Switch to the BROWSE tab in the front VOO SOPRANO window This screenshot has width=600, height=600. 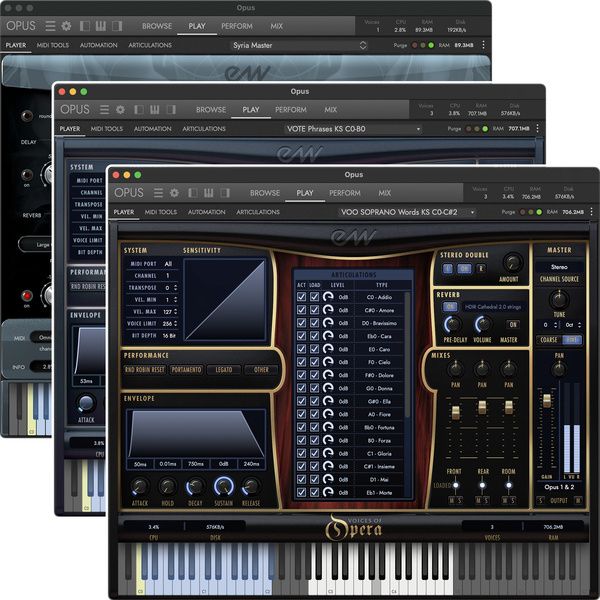point(265,193)
